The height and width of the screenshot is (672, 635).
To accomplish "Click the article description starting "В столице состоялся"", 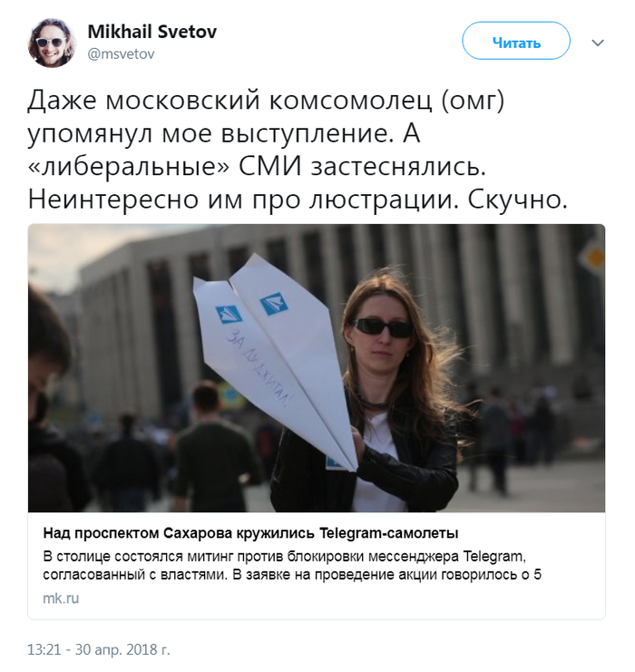I will (292, 565).
